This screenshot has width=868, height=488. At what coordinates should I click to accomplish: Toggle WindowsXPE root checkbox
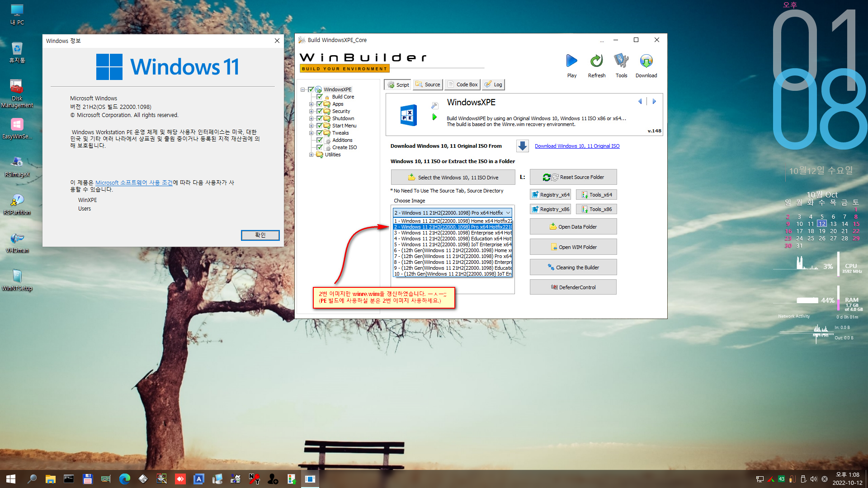click(x=311, y=89)
